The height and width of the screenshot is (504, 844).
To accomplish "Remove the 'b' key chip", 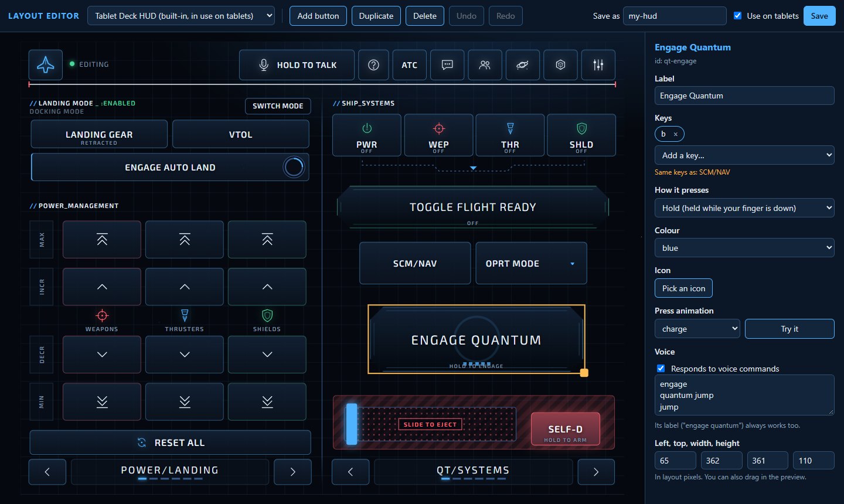I will [675, 134].
